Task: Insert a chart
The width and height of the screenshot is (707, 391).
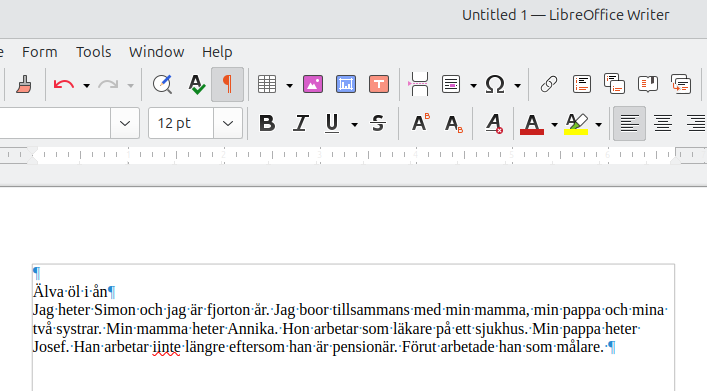Action: click(346, 84)
